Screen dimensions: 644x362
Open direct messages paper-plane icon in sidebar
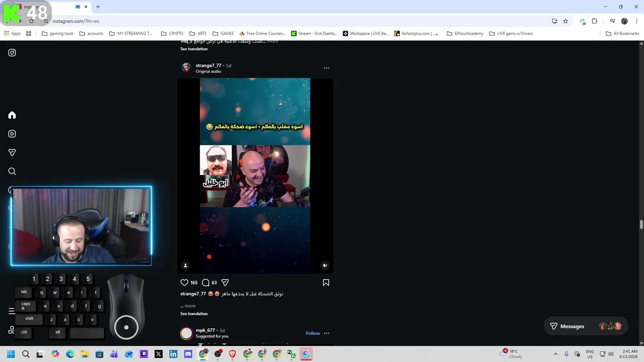pyautogui.click(x=12, y=152)
